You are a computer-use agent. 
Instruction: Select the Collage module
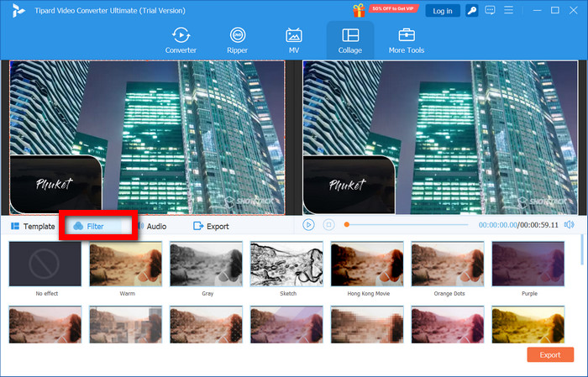pyautogui.click(x=350, y=40)
